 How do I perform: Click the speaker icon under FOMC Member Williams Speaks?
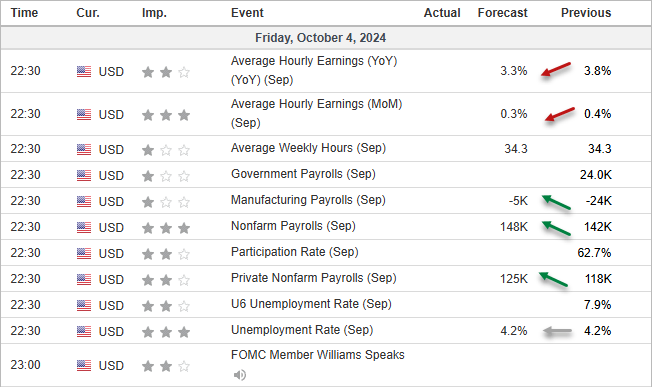(x=240, y=375)
